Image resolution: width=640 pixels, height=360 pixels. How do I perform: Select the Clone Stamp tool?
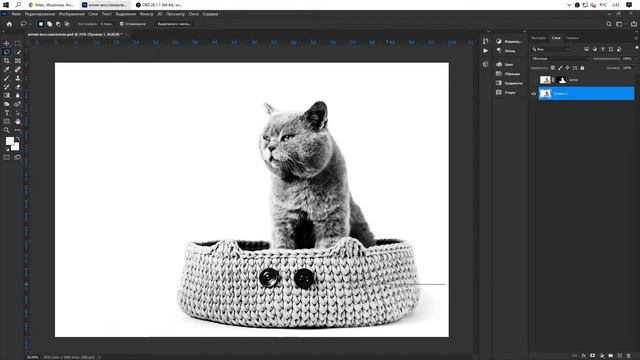point(18,78)
